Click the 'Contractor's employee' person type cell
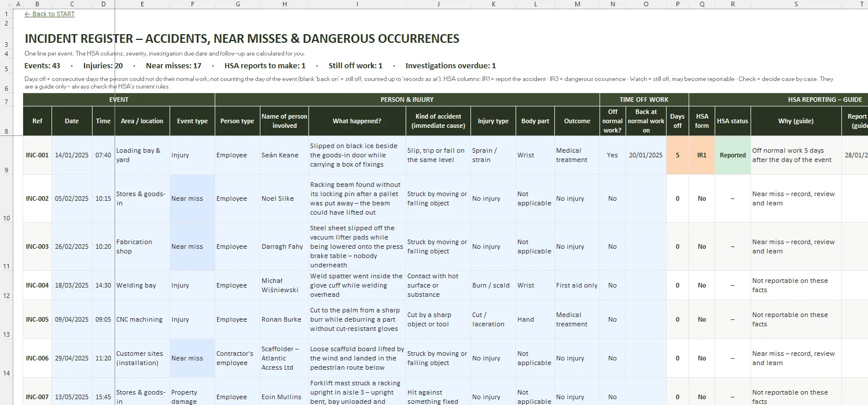 click(x=237, y=358)
